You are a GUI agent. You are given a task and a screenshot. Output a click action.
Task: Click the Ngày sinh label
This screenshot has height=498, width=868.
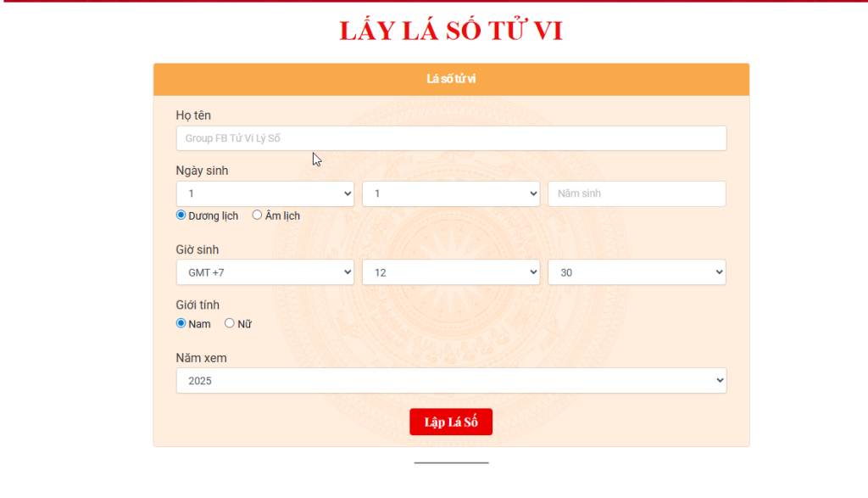[x=202, y=171]
